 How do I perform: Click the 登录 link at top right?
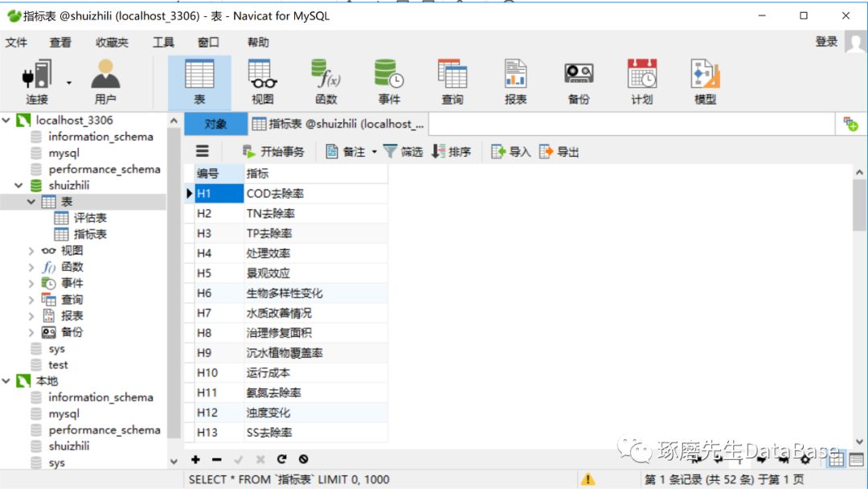(x=825, y=42)
